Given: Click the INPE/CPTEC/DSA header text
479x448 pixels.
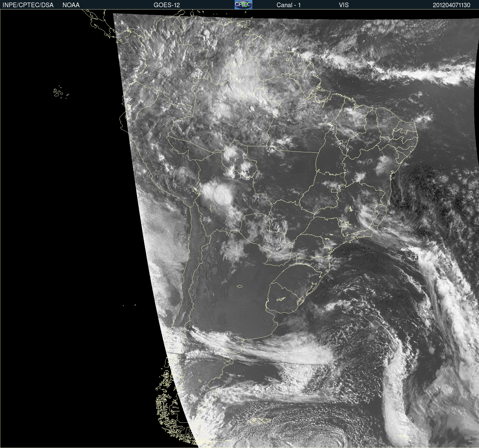Looking at the screenshot, I should [x=28, y=5].
